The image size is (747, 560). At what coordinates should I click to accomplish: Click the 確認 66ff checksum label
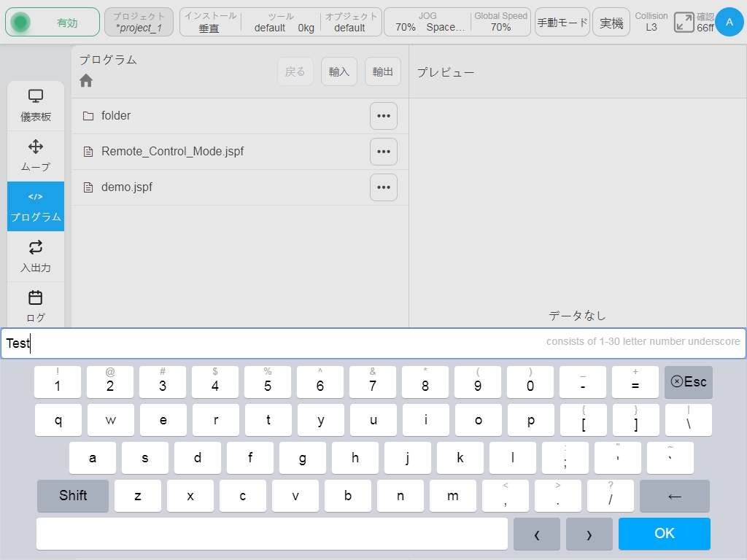click(x=705, y=23)
